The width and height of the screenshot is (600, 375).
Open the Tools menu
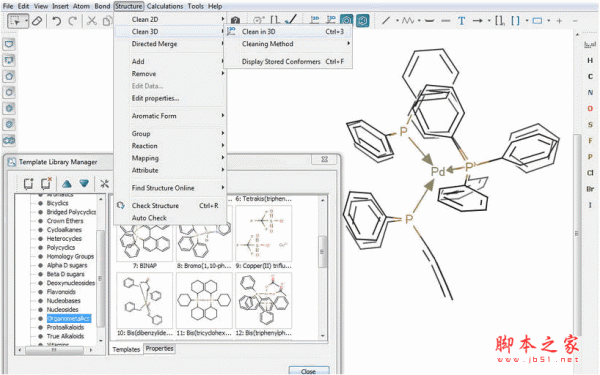point(196,6)
